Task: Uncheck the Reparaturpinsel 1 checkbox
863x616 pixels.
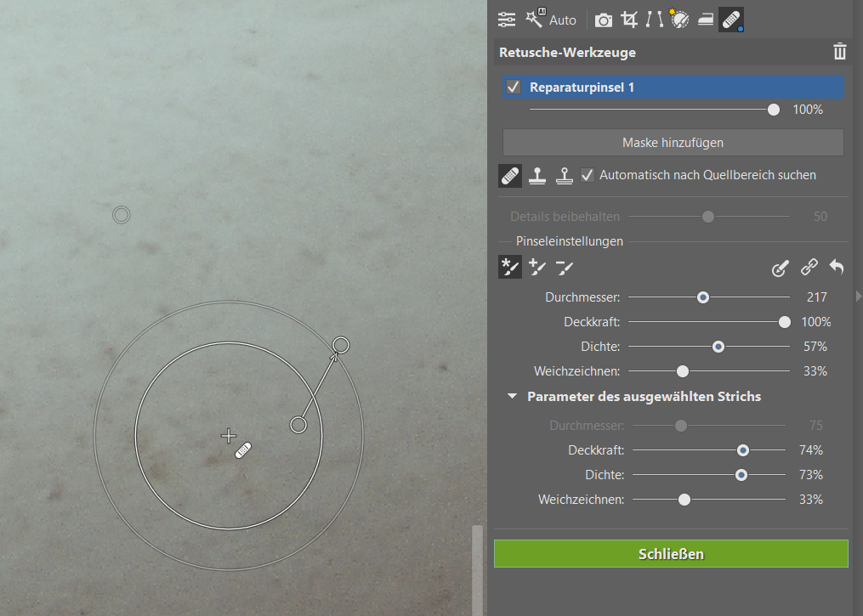Action: point(514,88)
